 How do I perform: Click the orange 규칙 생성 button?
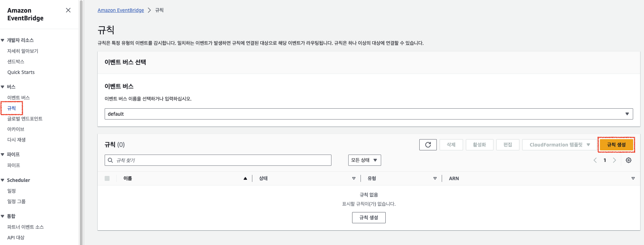coord(616,145)
